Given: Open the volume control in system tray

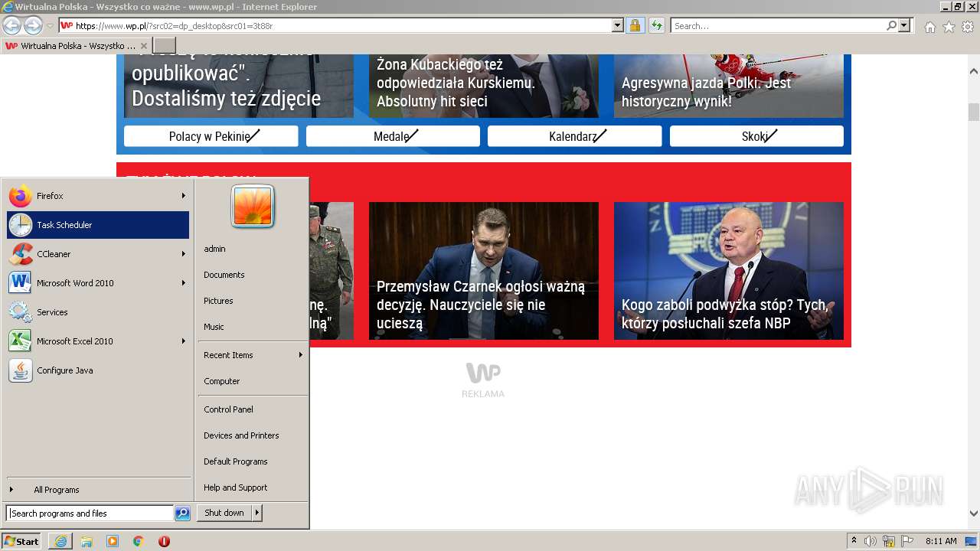Looking at the screenshot, I should [x=871, y=541].
